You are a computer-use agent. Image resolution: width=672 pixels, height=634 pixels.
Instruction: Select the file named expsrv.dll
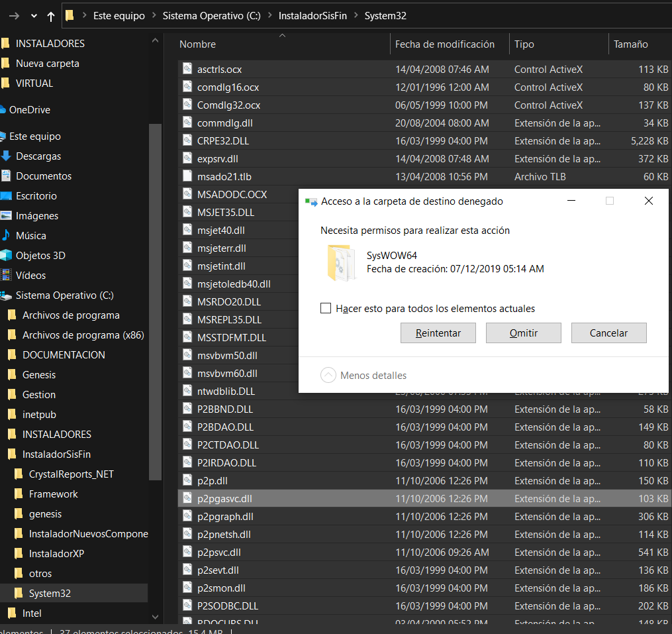217,159
